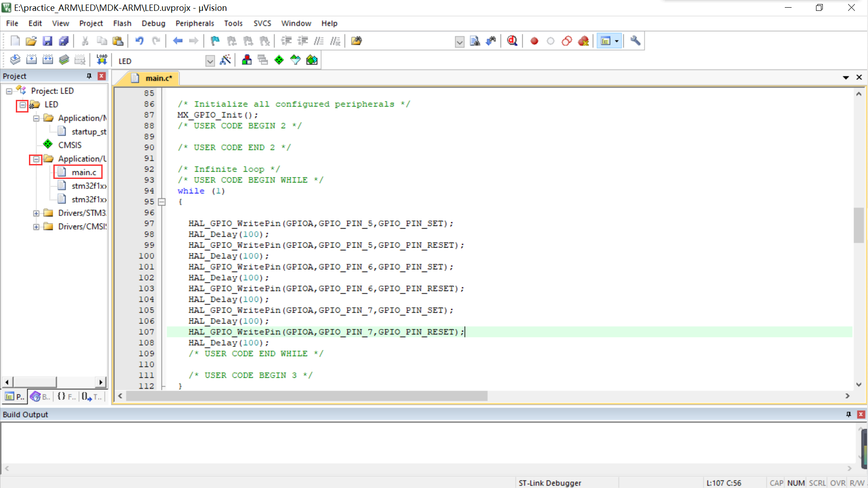
Task: Open the Window menu
Action: coord(296,23)
